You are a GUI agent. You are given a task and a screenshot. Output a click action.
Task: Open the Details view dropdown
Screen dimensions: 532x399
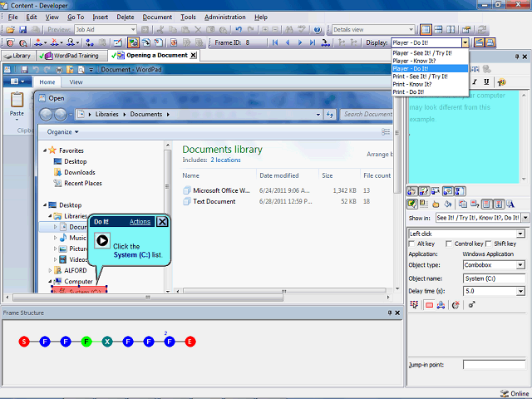coord(411,30)
